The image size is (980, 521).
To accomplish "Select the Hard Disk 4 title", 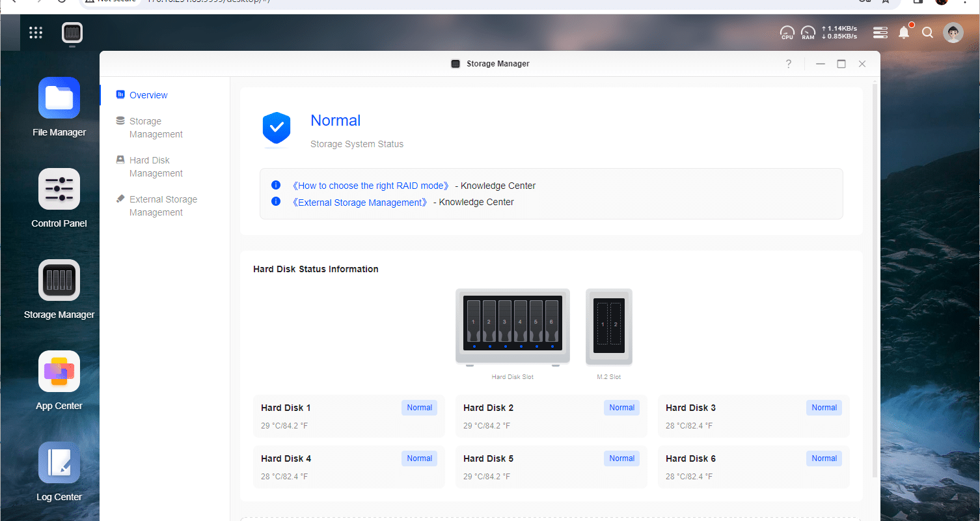I will [x=286, y=458].
